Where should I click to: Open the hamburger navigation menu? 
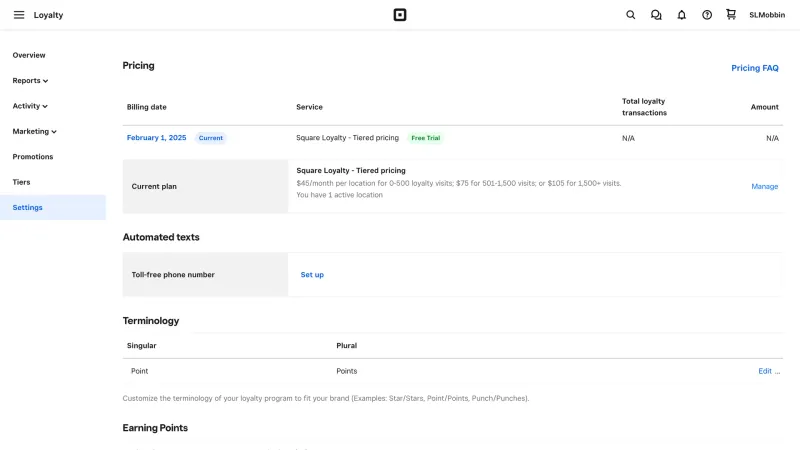pos(19,15)
